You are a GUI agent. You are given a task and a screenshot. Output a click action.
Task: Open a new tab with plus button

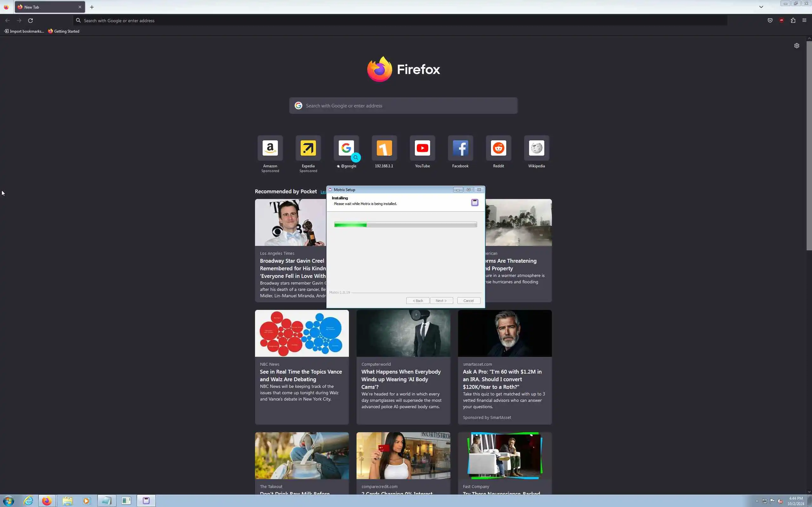[92, 7]
